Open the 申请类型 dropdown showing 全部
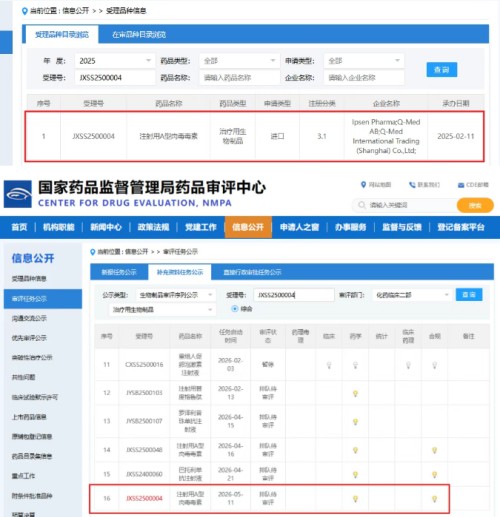Screen dimensions: 500x517 364,61
